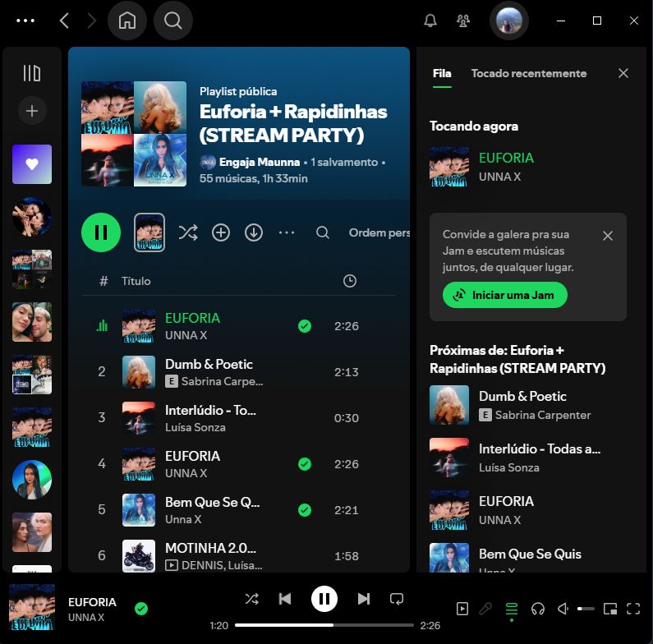Toggle saved checkmark on Bem Que Se Quis row
Screen dimensions: 653x644
click(x=305, y=510)
